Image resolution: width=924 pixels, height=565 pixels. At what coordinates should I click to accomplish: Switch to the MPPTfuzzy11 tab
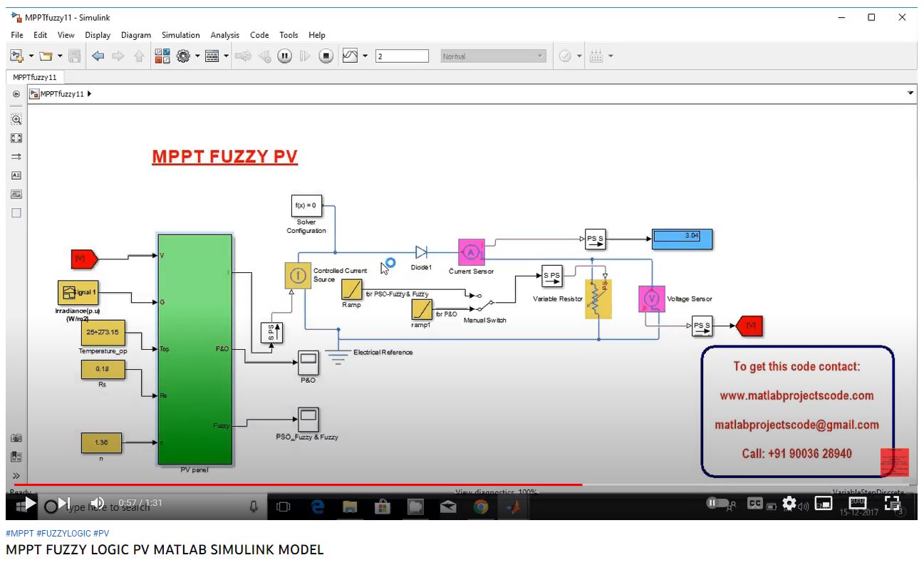(x=34, y=77)
